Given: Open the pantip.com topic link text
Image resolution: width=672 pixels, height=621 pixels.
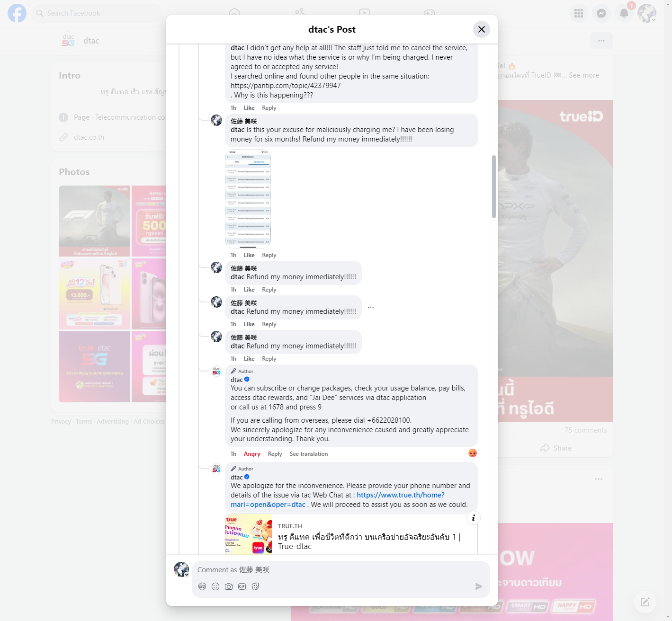Looking at the screenshot, I should [x=286, y=86].
